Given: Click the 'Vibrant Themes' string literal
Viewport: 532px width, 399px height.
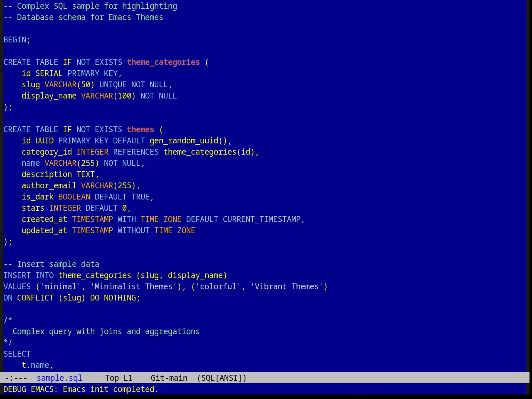Looking at the screenshot, I should pos(287,286).
